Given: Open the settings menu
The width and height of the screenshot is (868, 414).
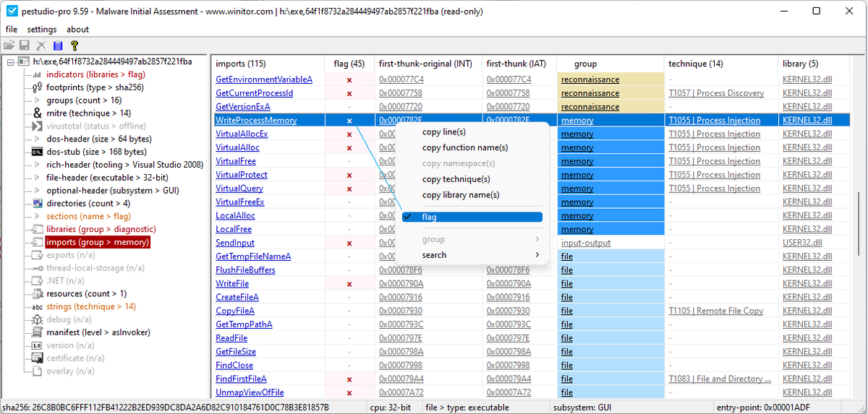Looking at the screenshot, I should (x=42, y=30).
